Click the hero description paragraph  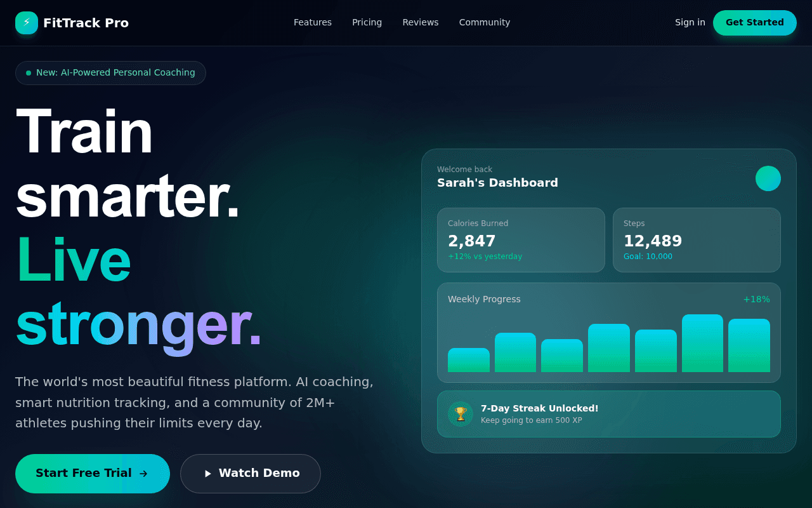tap(194, 403)
